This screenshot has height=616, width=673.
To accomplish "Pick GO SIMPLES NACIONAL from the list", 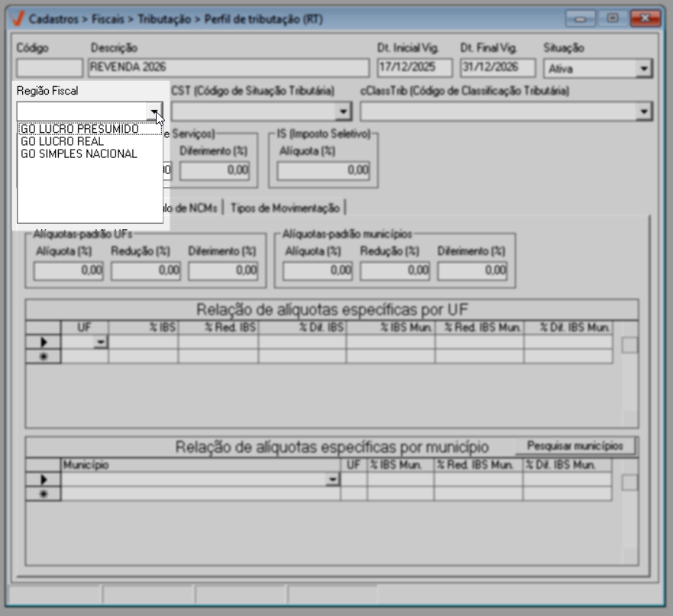I will click(x=79, y=153).
